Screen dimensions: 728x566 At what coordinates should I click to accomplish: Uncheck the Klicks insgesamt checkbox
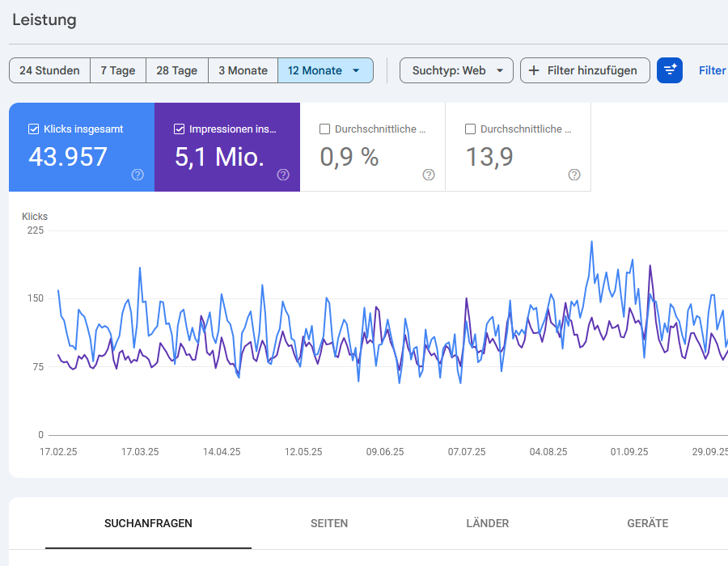tap(34, 129)
